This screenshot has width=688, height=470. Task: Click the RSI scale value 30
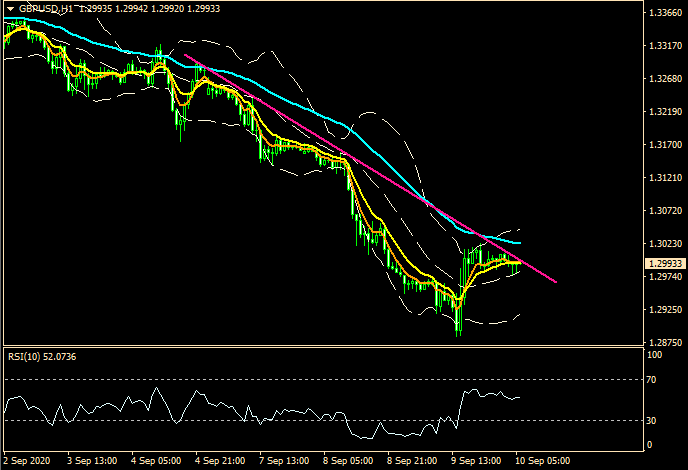coord(653,420)
